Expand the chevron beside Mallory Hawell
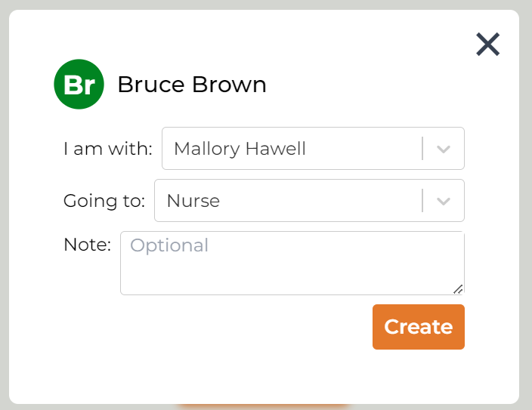The height and width of the screenshot is (410, 532). [444, 149]
